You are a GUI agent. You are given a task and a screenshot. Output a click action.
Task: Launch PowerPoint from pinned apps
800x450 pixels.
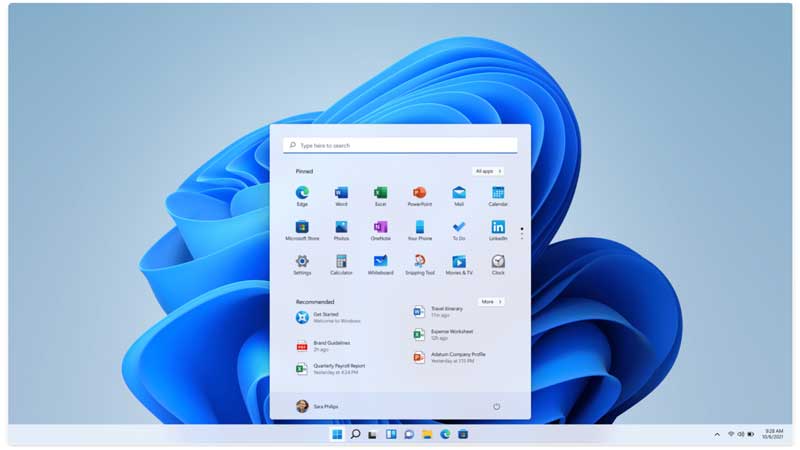point(419,196)
